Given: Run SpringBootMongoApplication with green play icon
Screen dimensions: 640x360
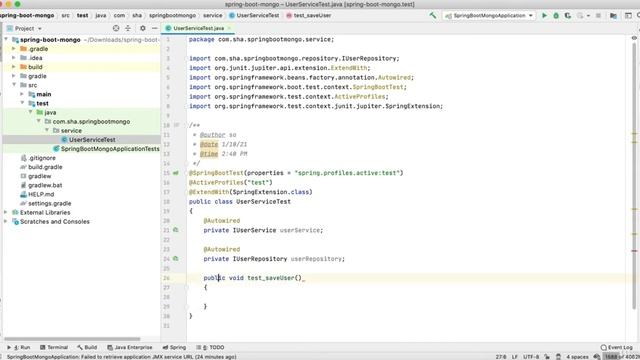Looking at the screenshot, I should (544, 16).
